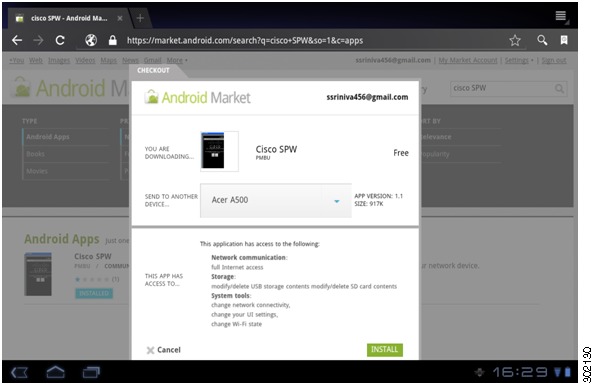Click the search magnifier beside cisco SPW field

[x=559, y=88]
